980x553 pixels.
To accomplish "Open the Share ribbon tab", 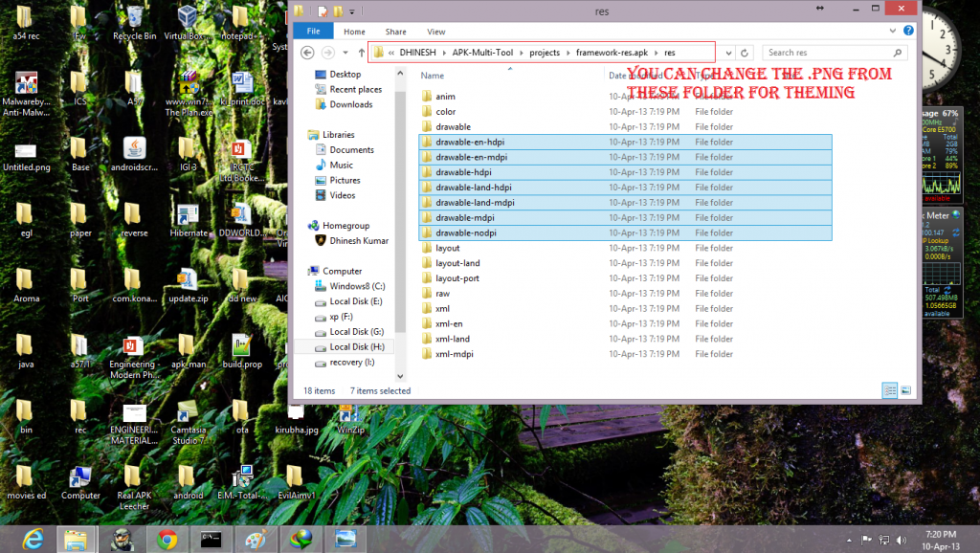I will [x=395, y=32].
